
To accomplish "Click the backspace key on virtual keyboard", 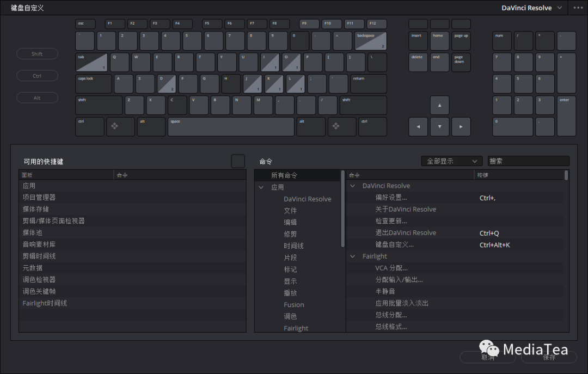I will tap(371, 41).
